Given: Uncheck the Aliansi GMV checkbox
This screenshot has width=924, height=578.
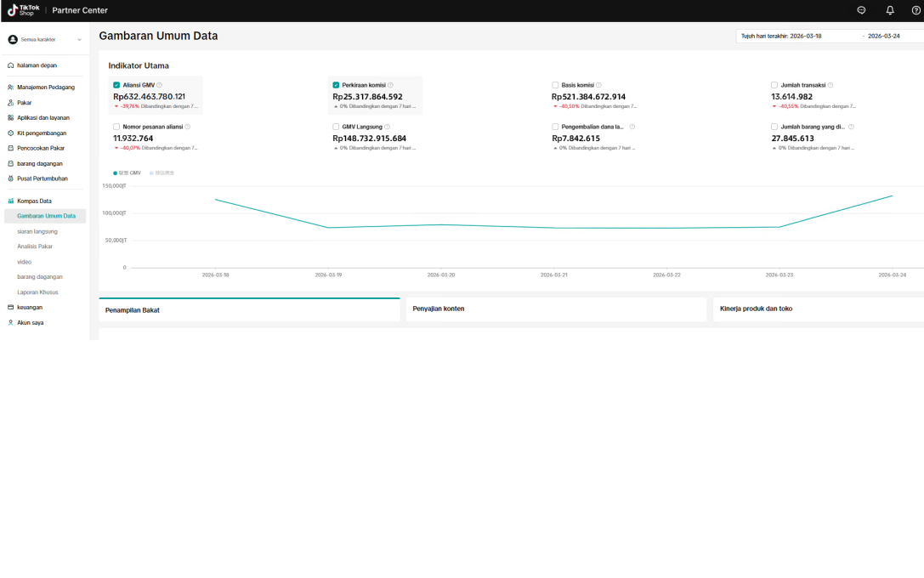Looking at the screenshot, I should click(116, 85).
